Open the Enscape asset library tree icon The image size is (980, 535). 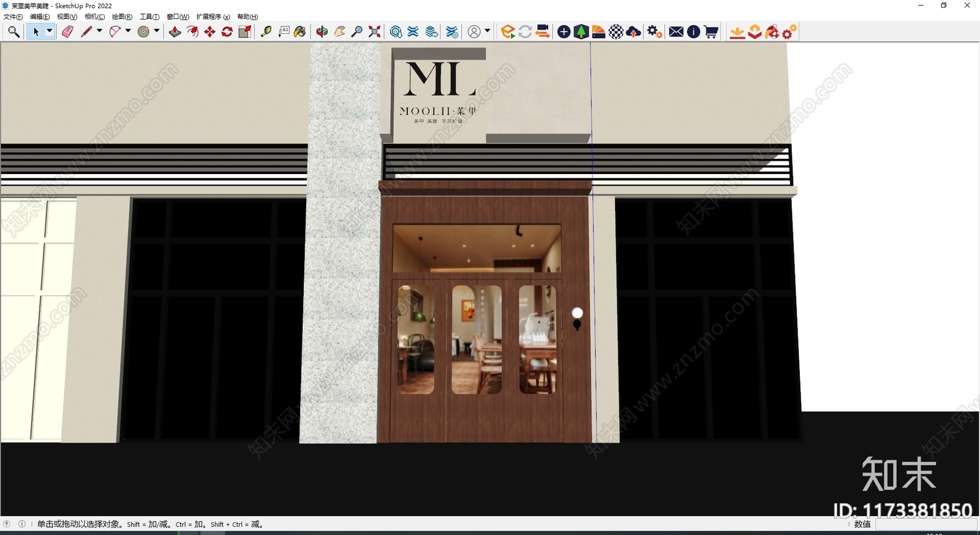click(x=581, y=32)
